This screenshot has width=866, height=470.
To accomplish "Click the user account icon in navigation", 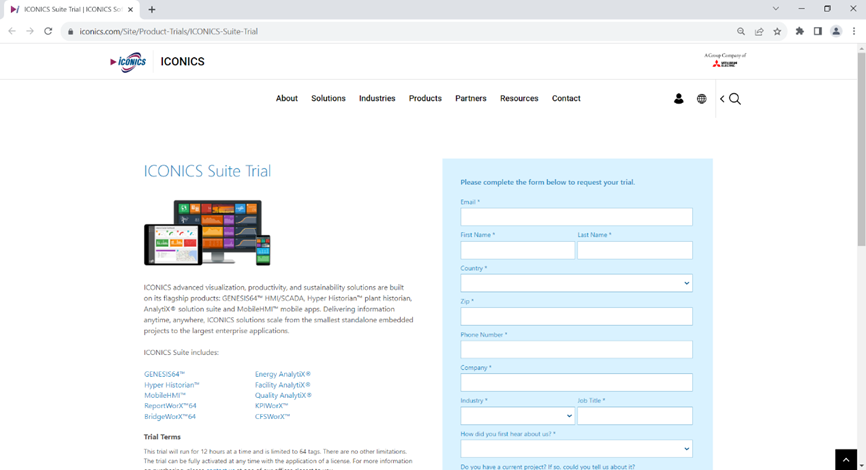I will click(x=678, y=99).
